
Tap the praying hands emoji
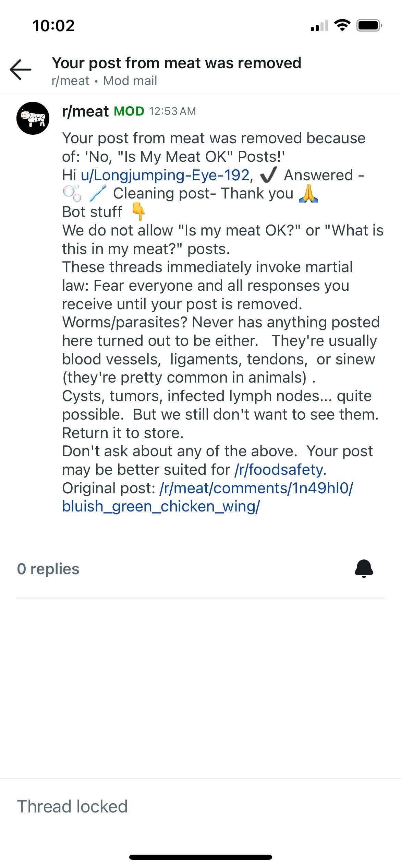[x=308, y=194]
